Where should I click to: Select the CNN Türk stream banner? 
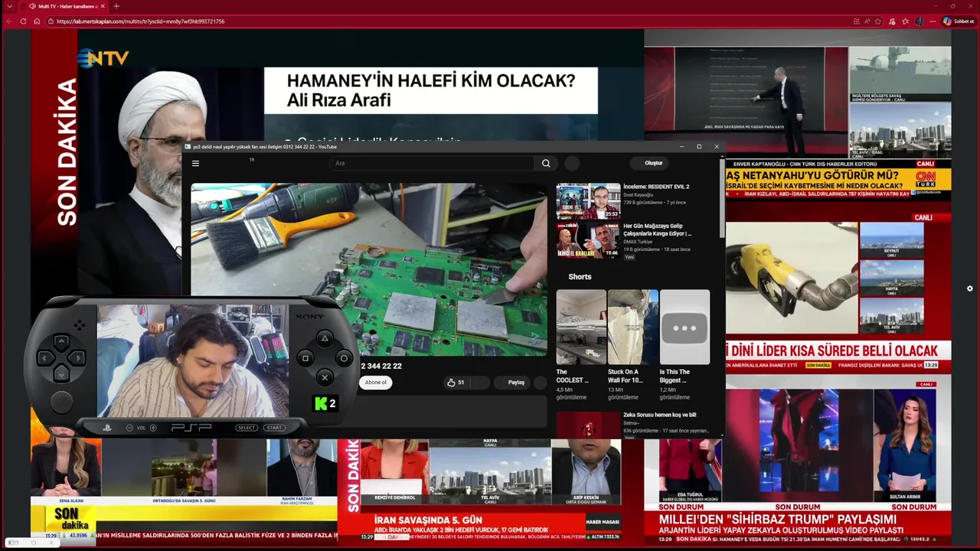(x=838, y=178)
